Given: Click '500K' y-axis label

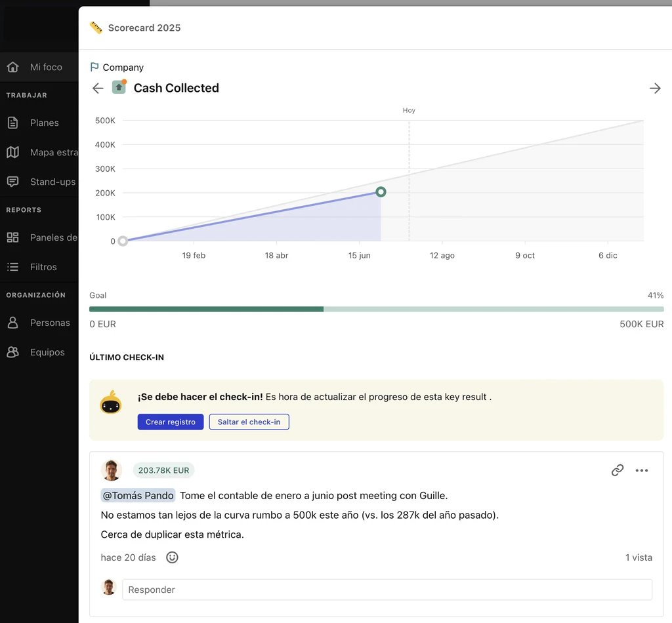Looking at the screenshot, I should pyautogui.click(x=105, y=121).
